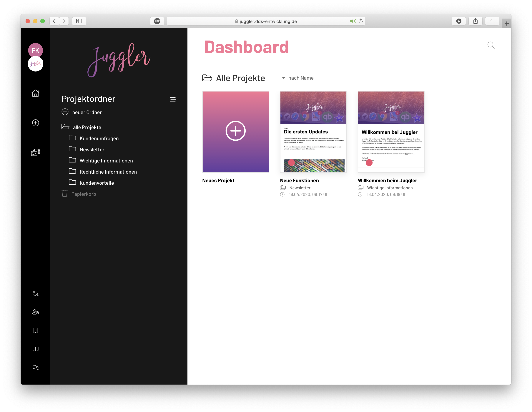Open the Projektordner hamburger menu
Image resolution: width=532 pixels, height=412 pixels.
173,99
